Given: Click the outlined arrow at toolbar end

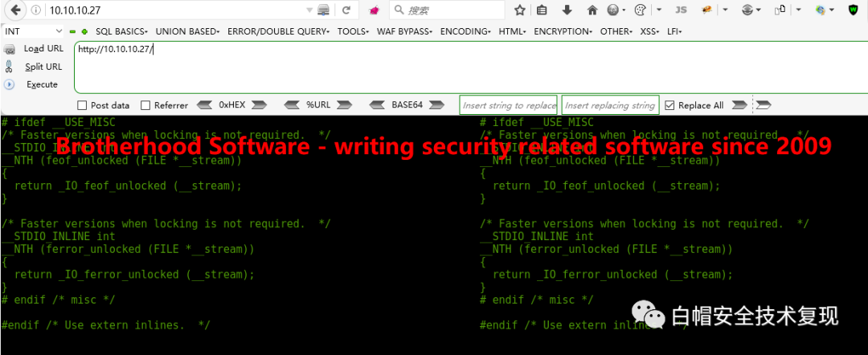Looking at the screenshot, I should [764, 104].
